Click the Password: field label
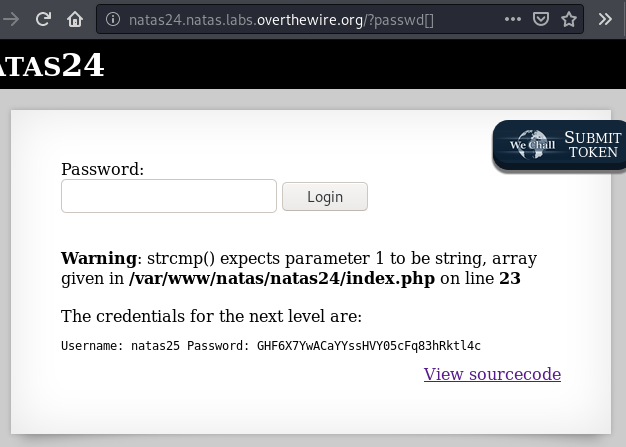This screenshot has height=447, width=626. coord(103,169)
